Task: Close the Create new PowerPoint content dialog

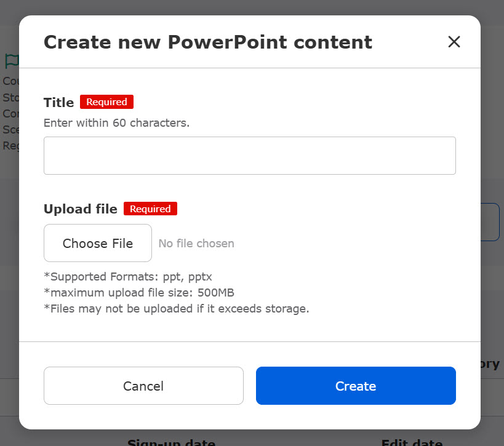Action: [x=454, y=42]
